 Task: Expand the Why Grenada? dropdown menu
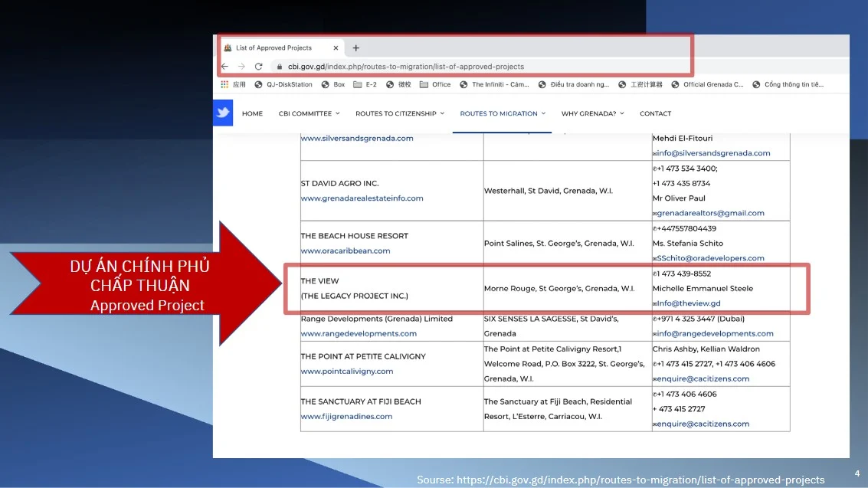tap(592, 113)
